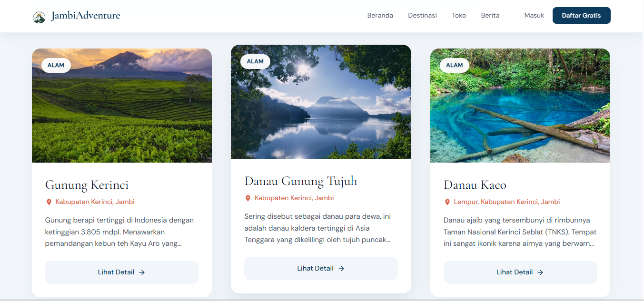644x301 pixels.
Task: Click the arrow icon in Gunung Kerinci's Lihat Detail
Action: point(142,272)
